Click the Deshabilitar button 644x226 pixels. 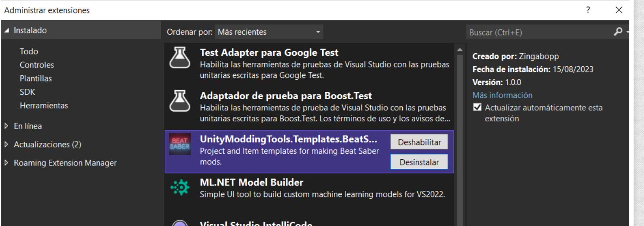pos(419,142)
